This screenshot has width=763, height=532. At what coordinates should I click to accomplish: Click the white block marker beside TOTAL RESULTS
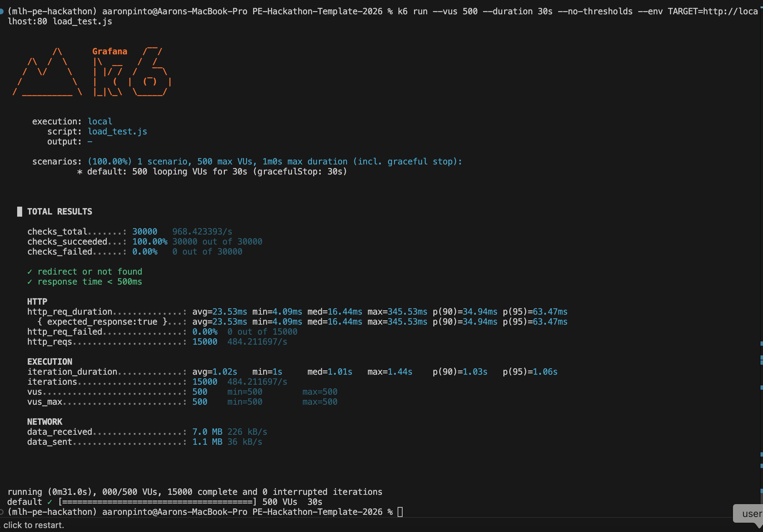(20, 212)
